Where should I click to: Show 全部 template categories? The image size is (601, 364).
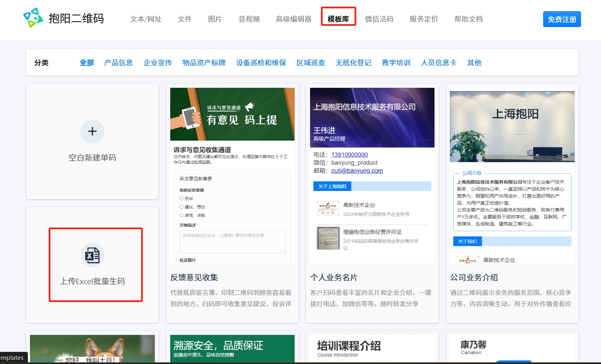click(x=87, y=63)
